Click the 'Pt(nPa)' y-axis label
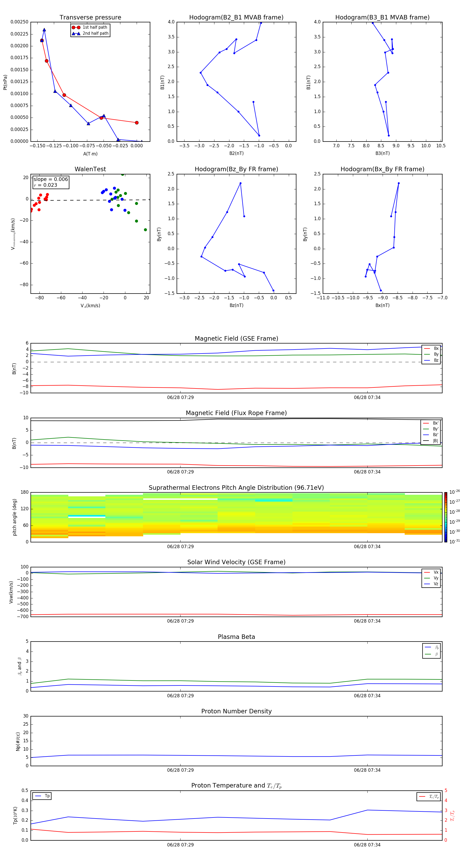 tap(5, 82)
